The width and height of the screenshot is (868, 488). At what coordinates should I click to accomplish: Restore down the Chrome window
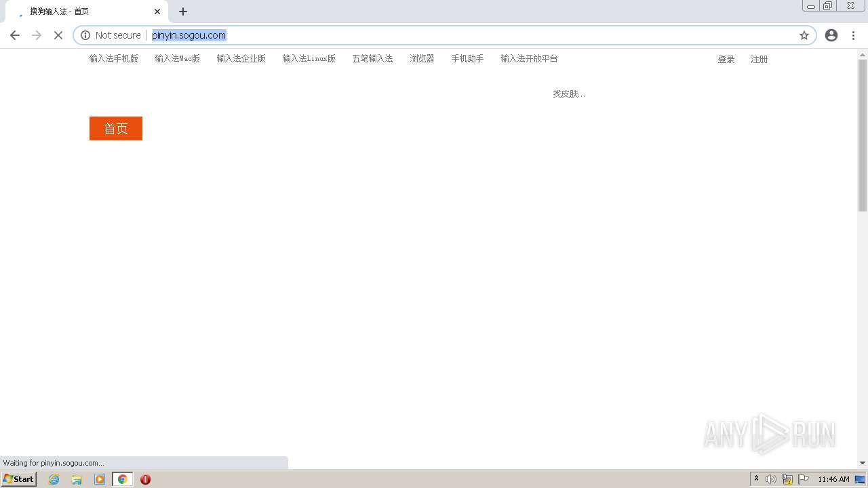[828, 6]
